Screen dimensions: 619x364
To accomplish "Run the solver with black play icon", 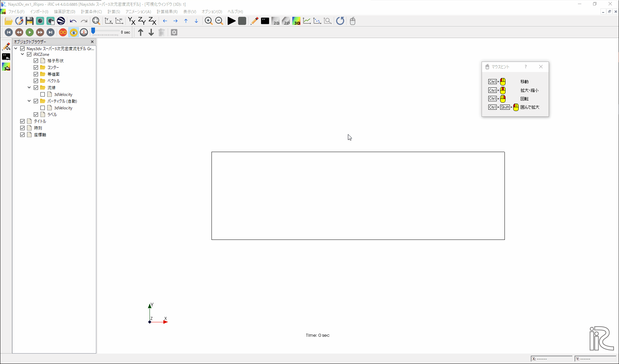I will (x=231, y=21).
